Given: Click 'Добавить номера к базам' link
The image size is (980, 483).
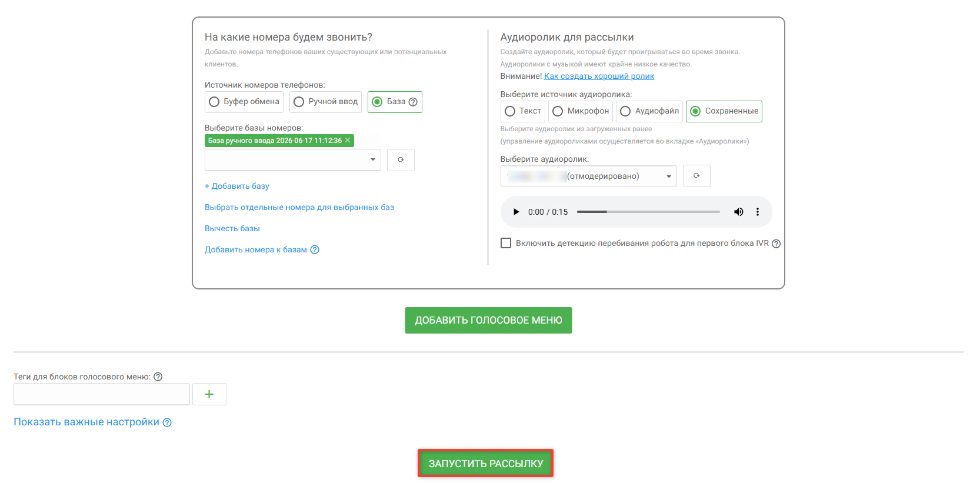Looking at the screenshot, I should pyautogui.click(x=256, y=249).
